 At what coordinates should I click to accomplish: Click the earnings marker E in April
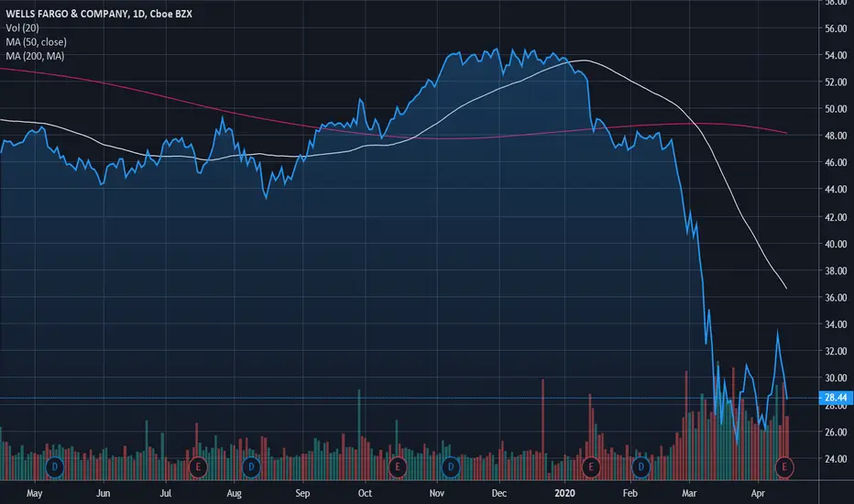coord(784,467)
